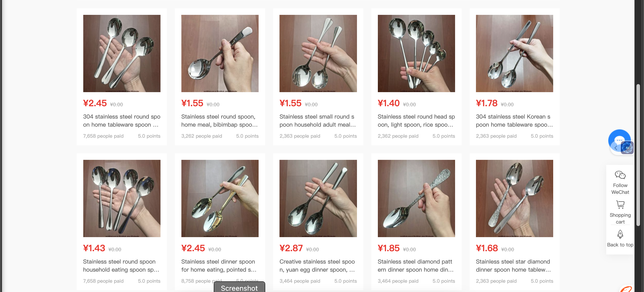
Task: Open the Korean spoon chopstick-style image
Action: pyautogui.click(x=514, y=53)
